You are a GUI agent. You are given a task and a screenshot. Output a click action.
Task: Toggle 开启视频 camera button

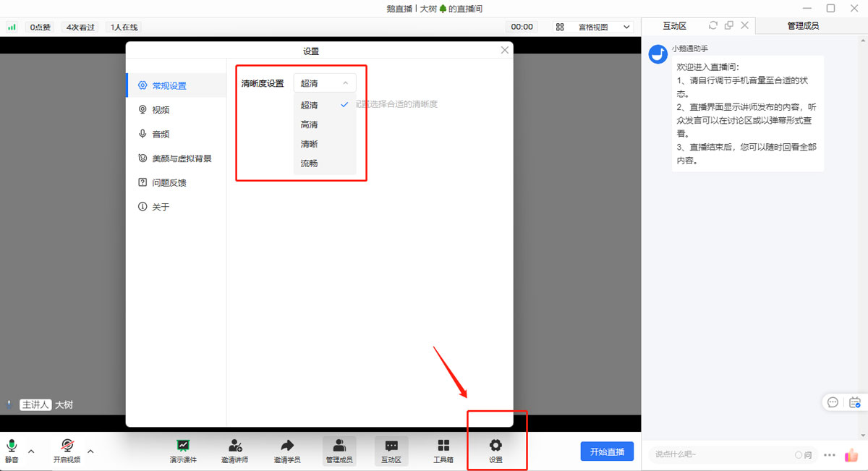pyautogui.click(x=67, y=446)
